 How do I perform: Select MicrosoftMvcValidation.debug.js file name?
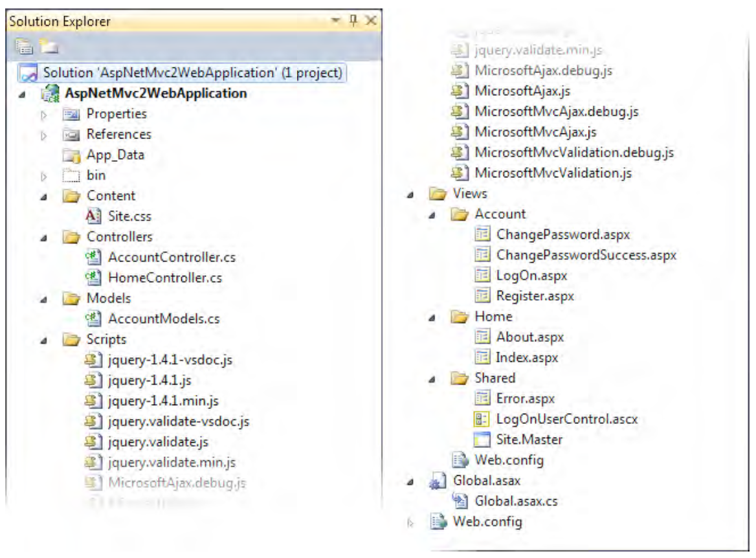[x=574, y=152]
